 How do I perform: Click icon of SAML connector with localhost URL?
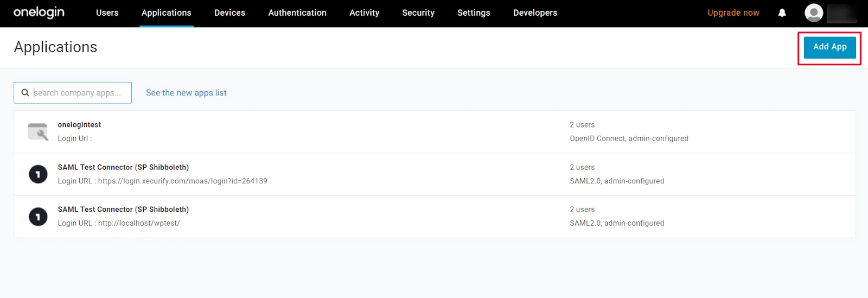tap(38, 217)
